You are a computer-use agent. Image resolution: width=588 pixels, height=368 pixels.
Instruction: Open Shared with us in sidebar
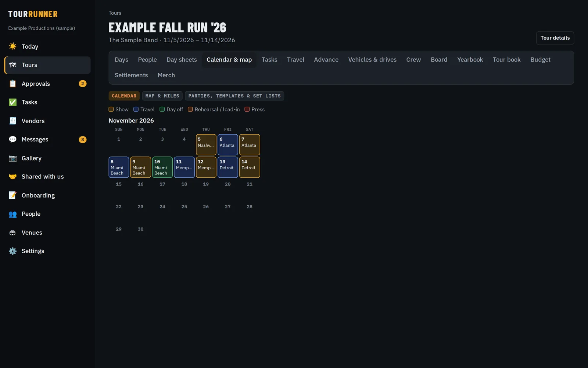(x=47, y=177)
